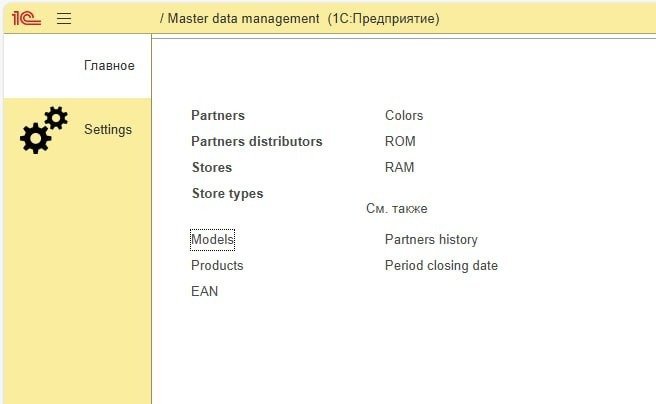Open the Stores catalog
The width and height of the screenshot is (656, 404).
[212, 167]
